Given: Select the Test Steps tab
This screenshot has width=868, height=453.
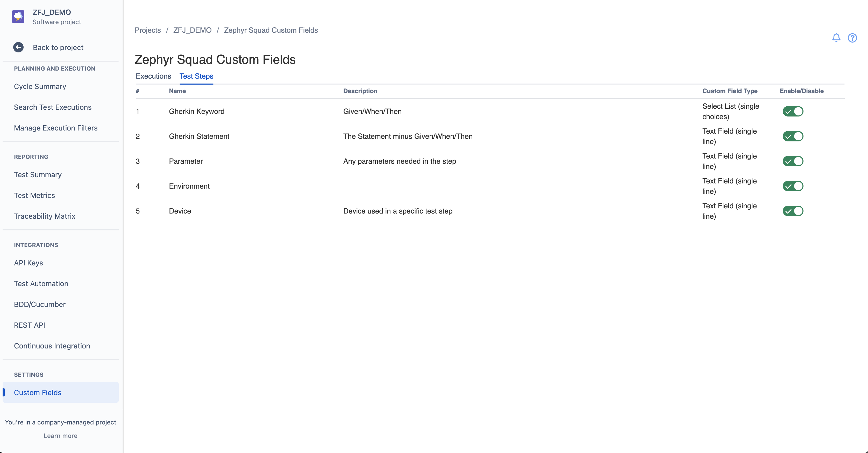Looking at the screenshot, I should pyautogui.click(x=196, y=76).
